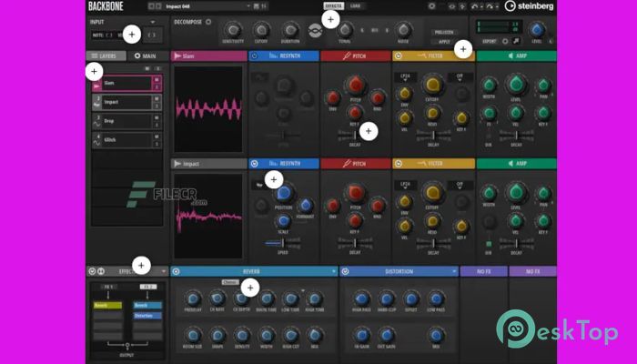Click the sine wave icon on the Drop layer
Screen dimensions: 637x364
[x=96, y=124]
